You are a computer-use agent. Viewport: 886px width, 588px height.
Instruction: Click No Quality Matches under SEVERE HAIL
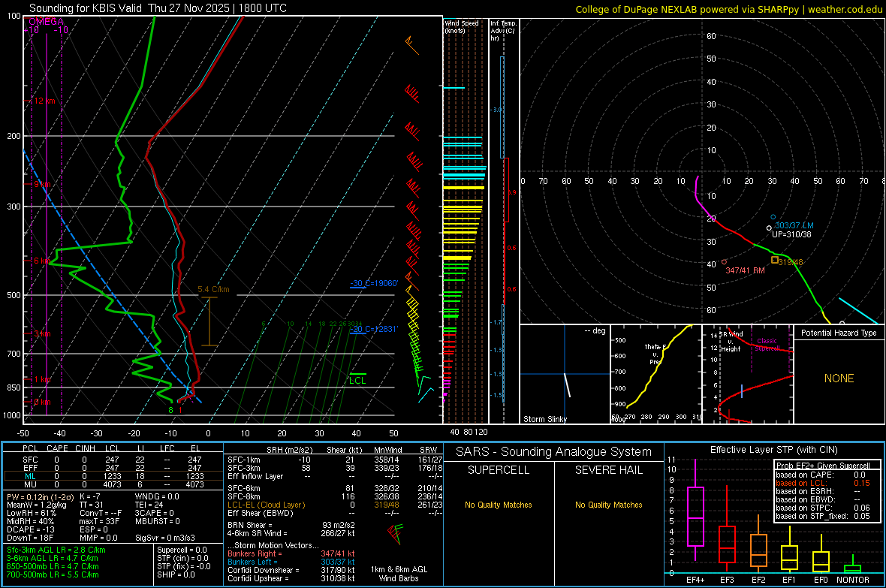(608, 505)
